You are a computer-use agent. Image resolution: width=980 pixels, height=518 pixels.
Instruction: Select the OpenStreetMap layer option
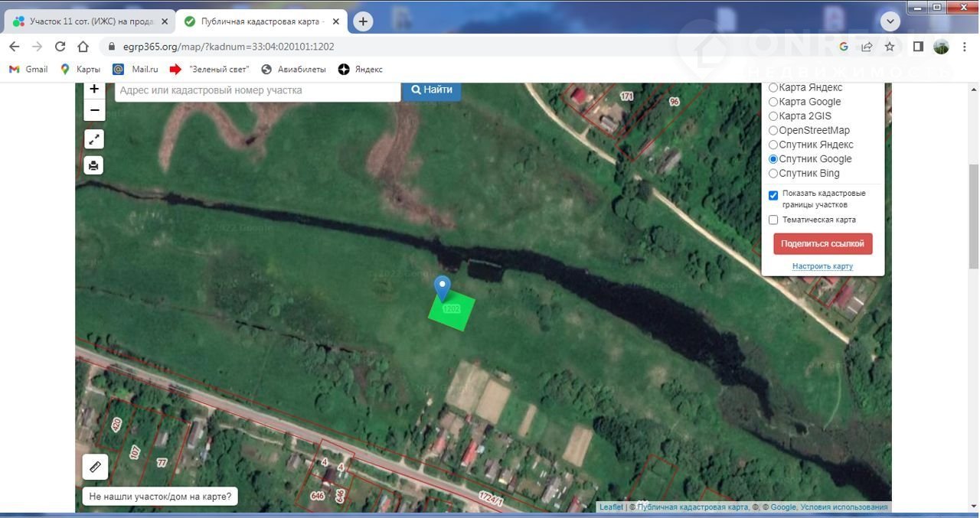pyautogui.click(x=773, y=131)
